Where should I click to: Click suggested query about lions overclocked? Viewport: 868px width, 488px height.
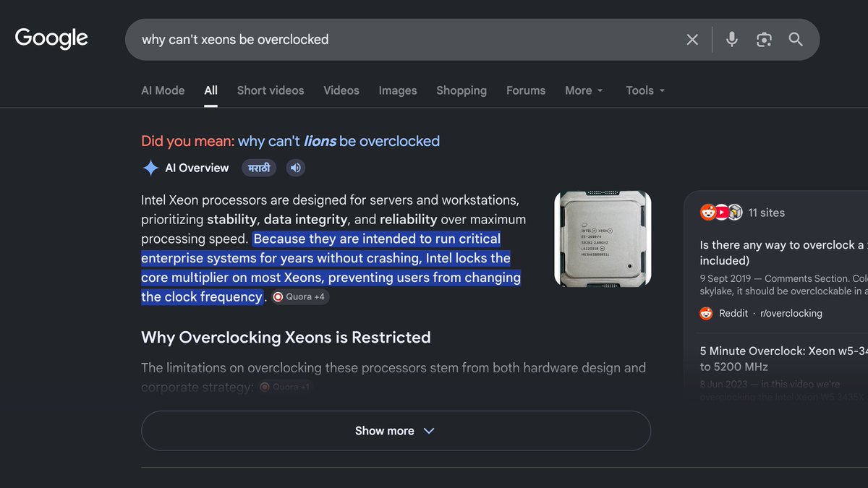[x=339, y=141]
